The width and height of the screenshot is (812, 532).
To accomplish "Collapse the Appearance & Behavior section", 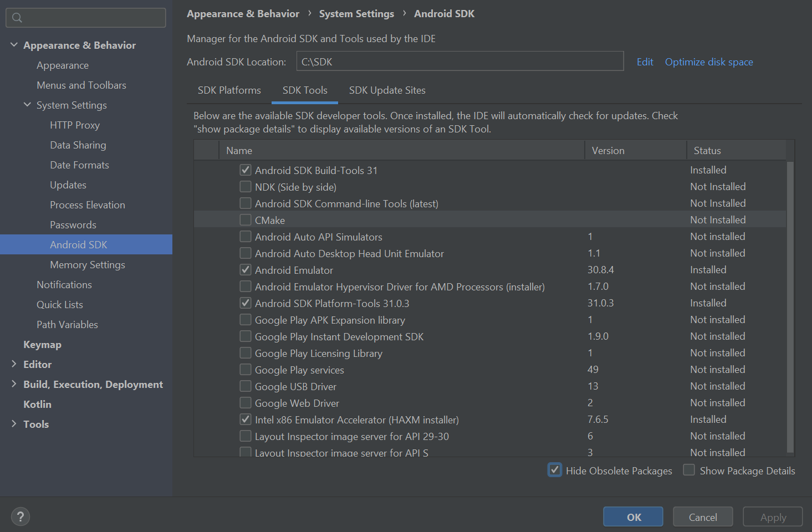I will tap(14, 45).
